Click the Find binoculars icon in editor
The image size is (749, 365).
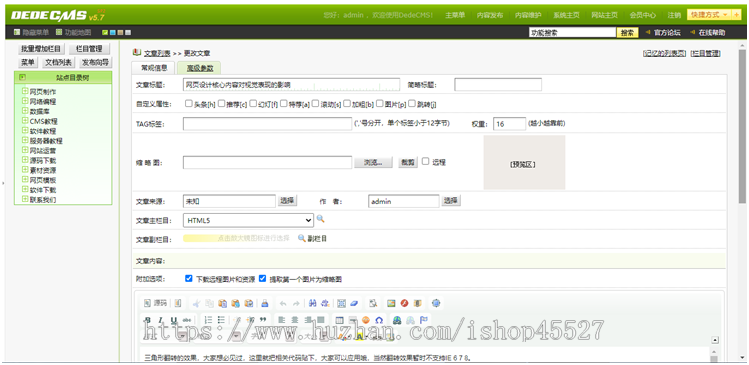point(313,303)
